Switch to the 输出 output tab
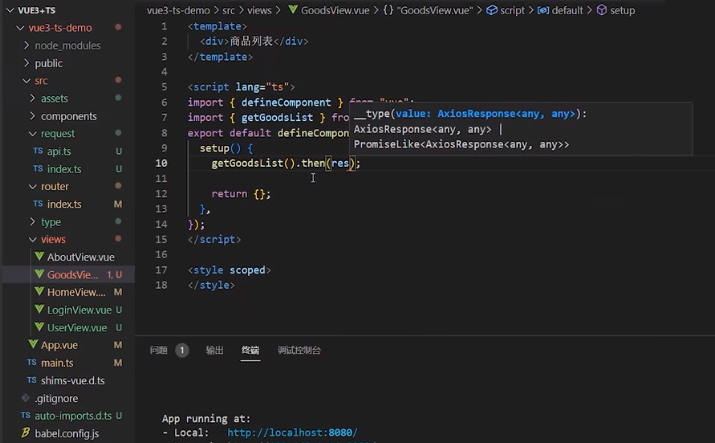Screen dimensions: 715x443 214,350
